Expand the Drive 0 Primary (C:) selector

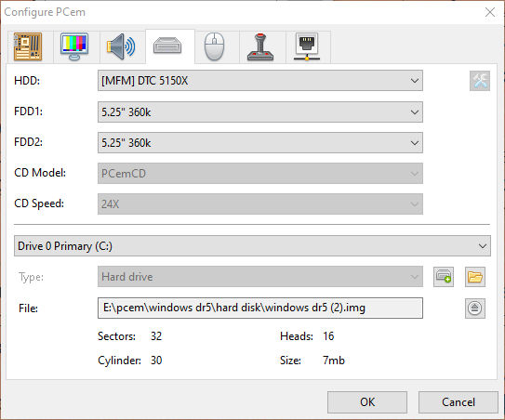(252, 246)
